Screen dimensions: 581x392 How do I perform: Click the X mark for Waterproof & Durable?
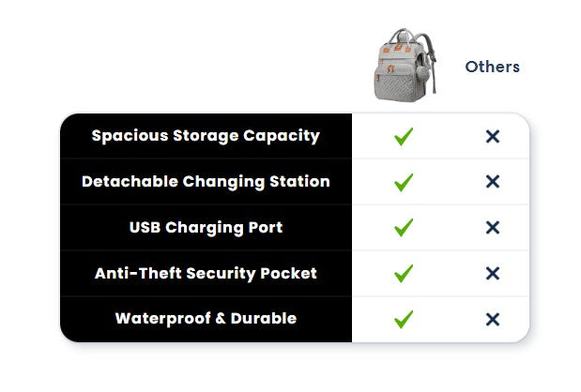click(493, 319)
